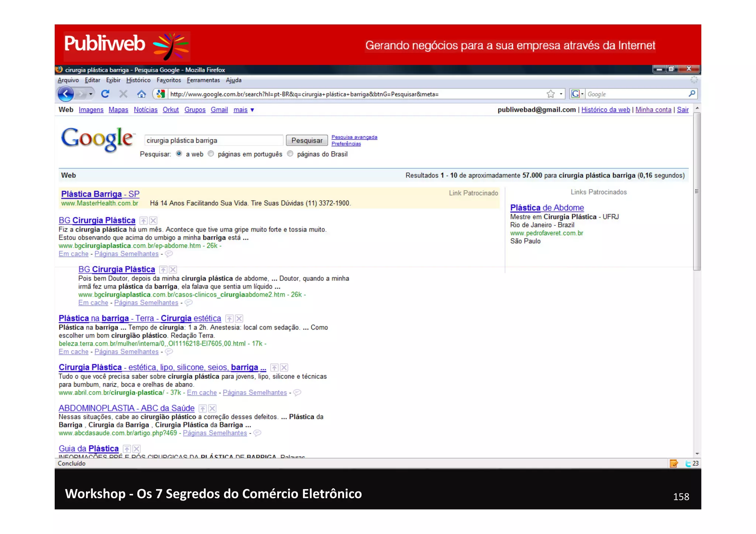Open the Exibir menu
The width and height of the screenshot is (756, 534).
113,80
